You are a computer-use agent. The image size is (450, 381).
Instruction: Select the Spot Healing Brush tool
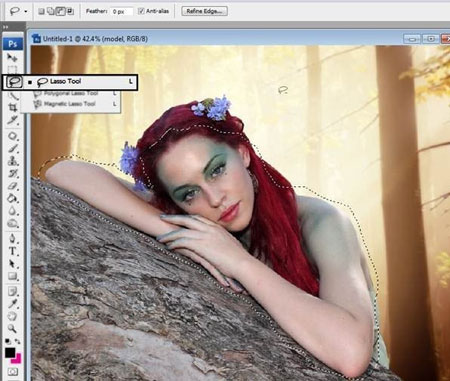click(12, 136)
